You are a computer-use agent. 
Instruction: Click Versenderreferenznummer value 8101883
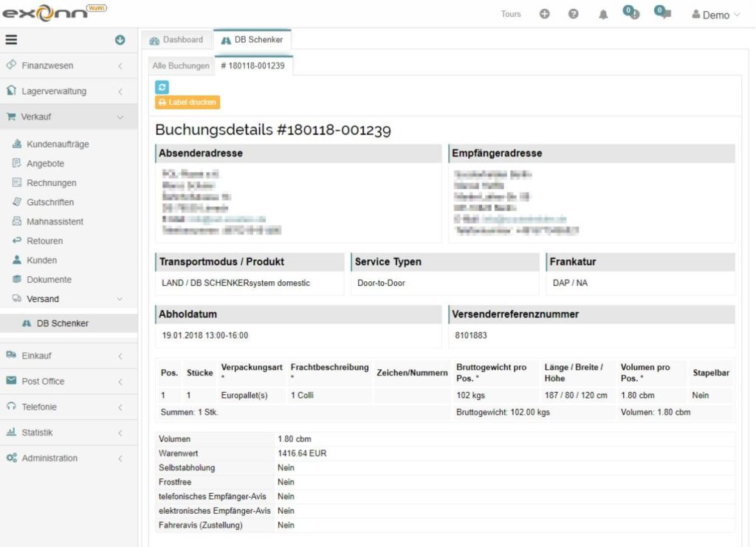click(x=471, y=335)
